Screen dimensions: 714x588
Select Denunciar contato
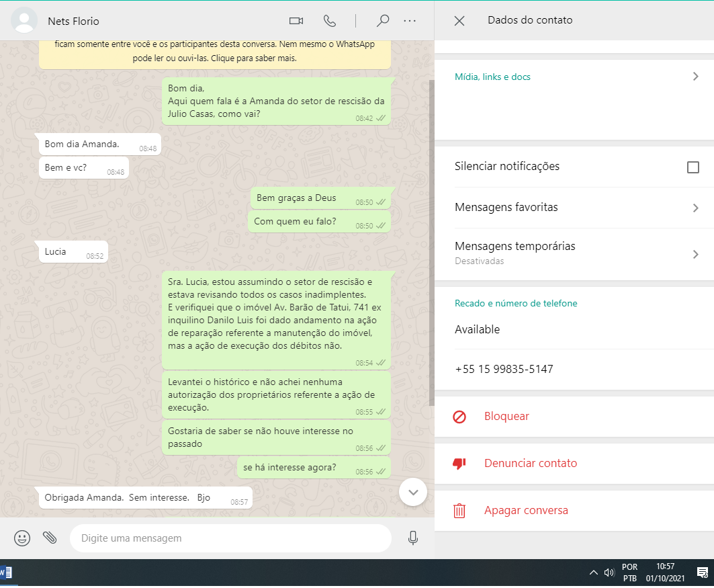click(530, 464)
